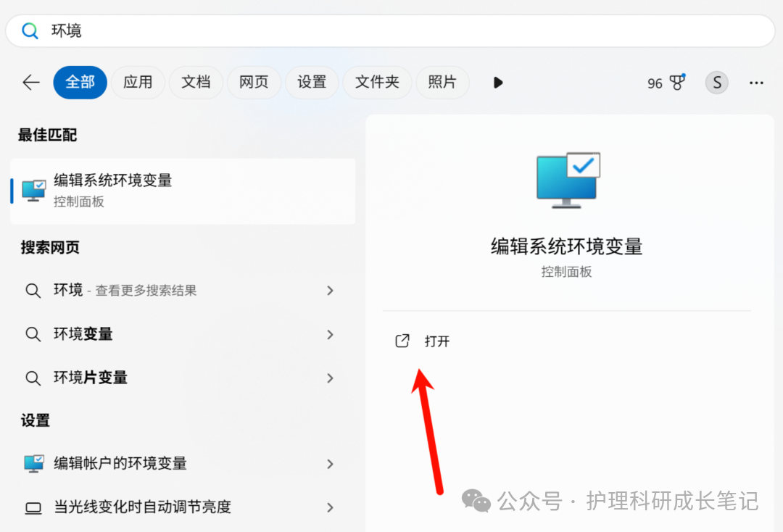Open the three-dots more options menu
The image size is (783, 532).
point(756,83)
